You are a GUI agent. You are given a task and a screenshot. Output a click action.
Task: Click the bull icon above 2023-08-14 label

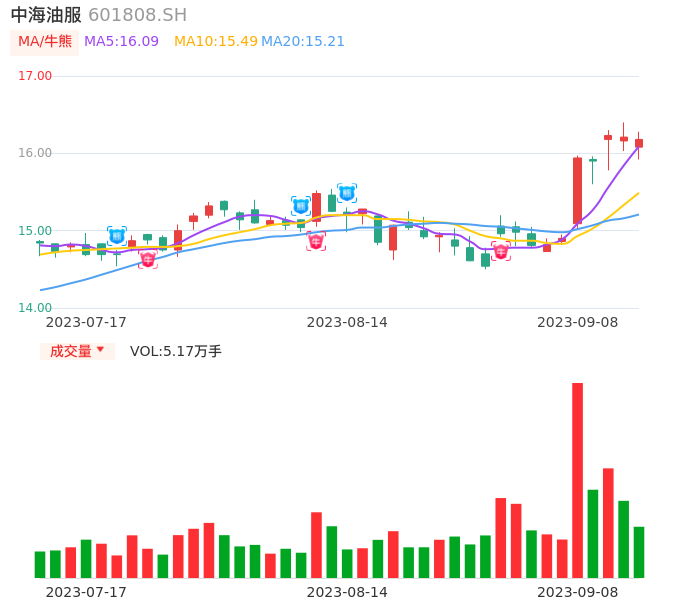[316, 242]
